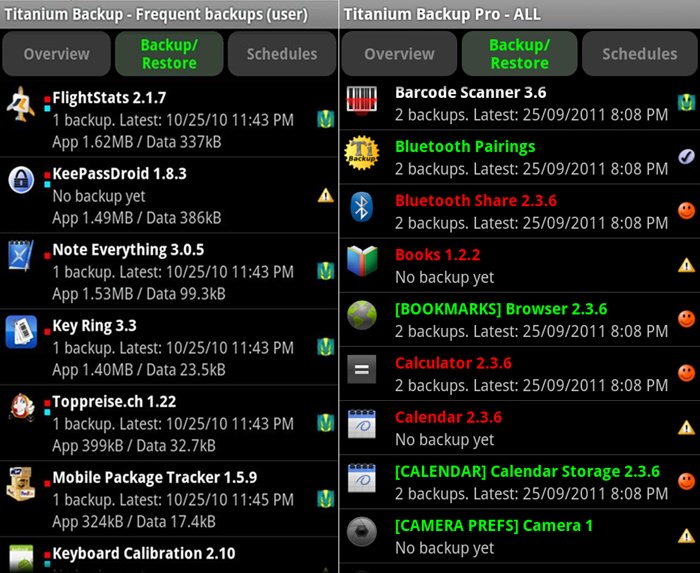Open the Toppreise.ch 1.22 entry
The height and width of the screenshot is (573, 700).
169,423
